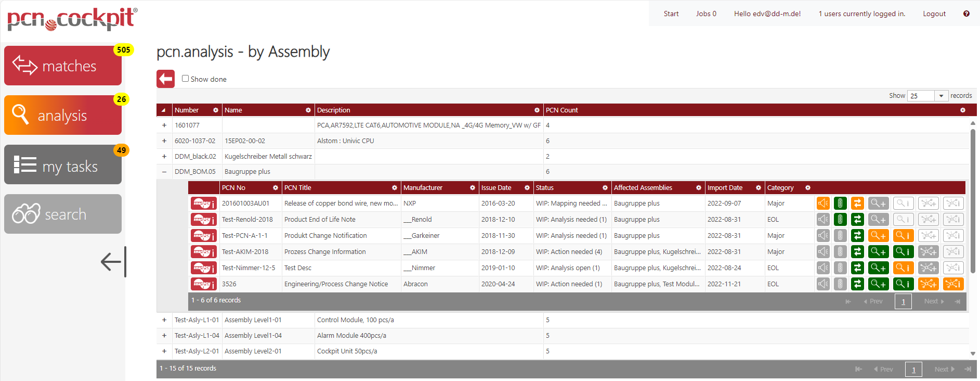980x381 pixels.
Task: Open the matches section in sidebar
Action: 63,66
